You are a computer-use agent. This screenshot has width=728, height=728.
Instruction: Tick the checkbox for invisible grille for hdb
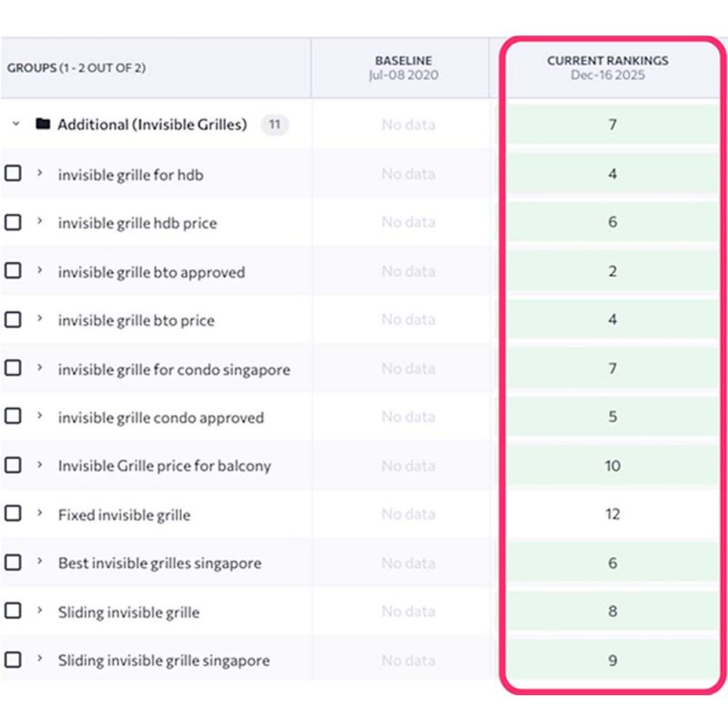point(13,173)
